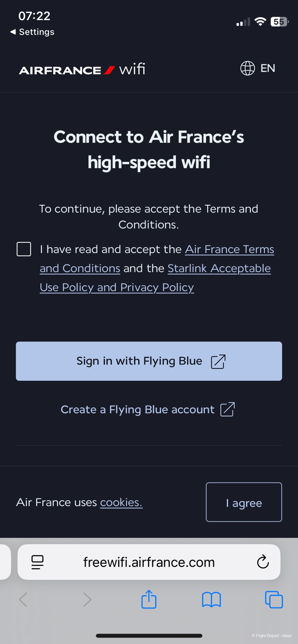Open the cookies policy link
This screenshot has width=298, height=644.
point(121,502)
